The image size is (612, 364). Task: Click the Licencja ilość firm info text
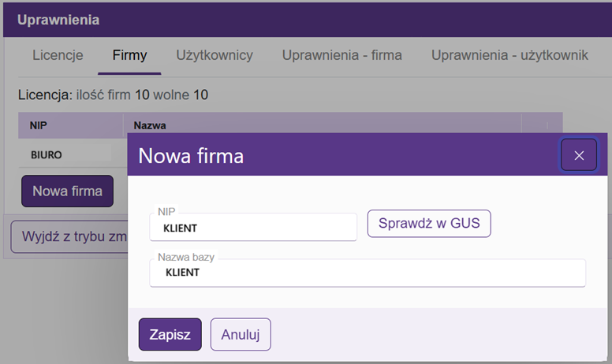point(113,95)
